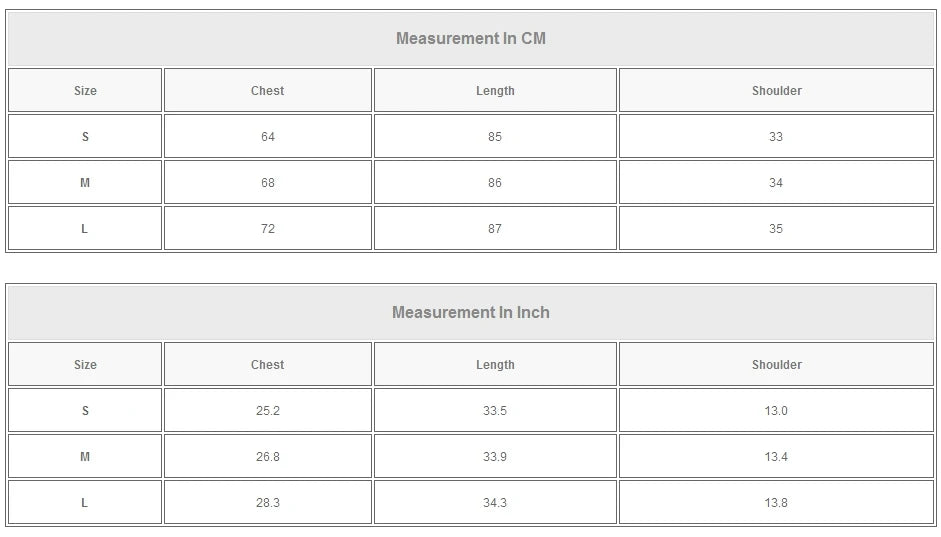Select size L row label in Inch table
Viewport: 941px width, 537px height.
pyautogui.click(x=85, y=503)
